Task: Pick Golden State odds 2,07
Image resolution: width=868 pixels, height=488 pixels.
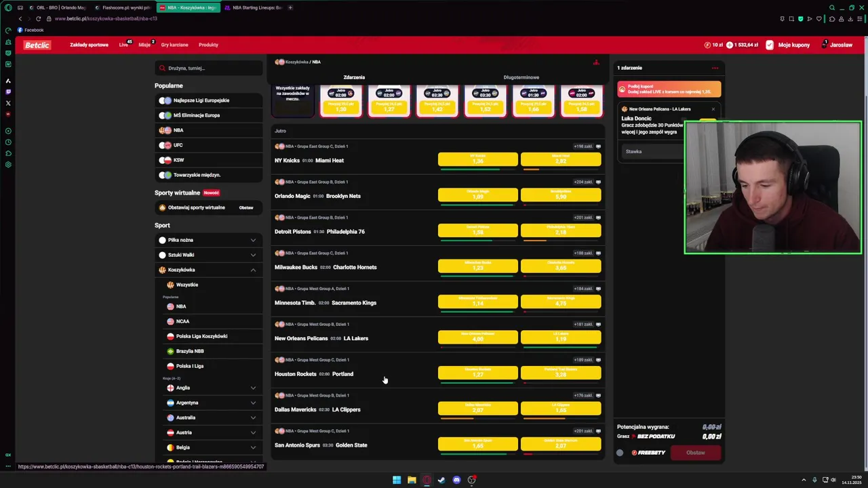Action: pyautogui.click(x=561, y=444)
